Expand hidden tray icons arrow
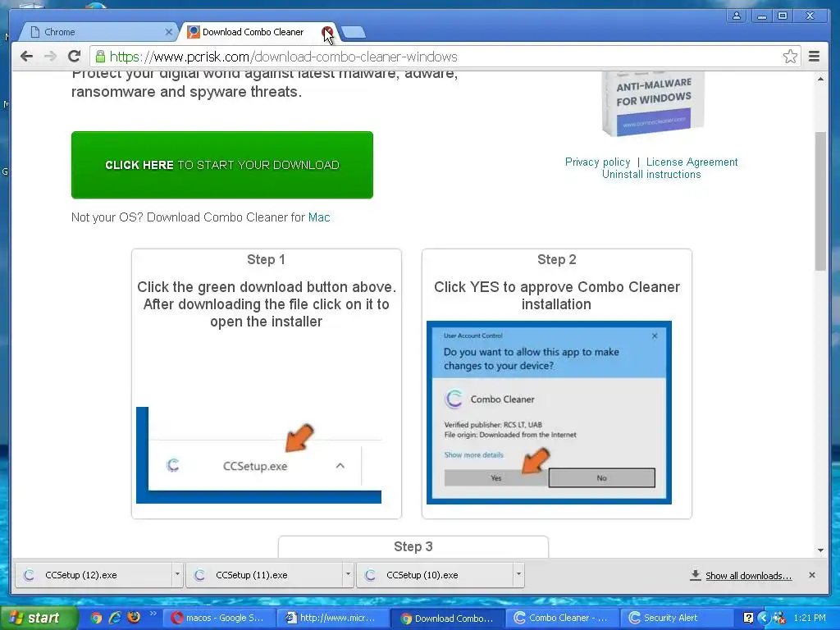The height and width of the screenshot is (630, 840). click(764, 619)
